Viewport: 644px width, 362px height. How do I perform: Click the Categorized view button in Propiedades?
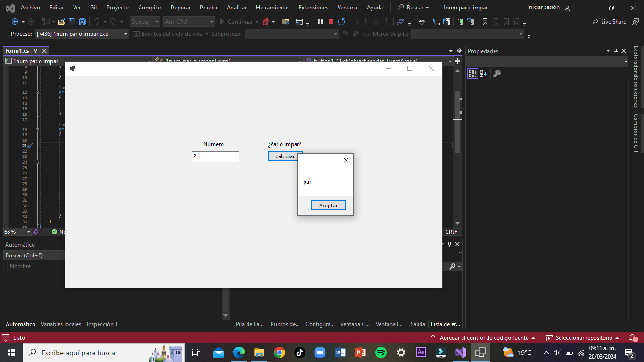coord(472,74)
